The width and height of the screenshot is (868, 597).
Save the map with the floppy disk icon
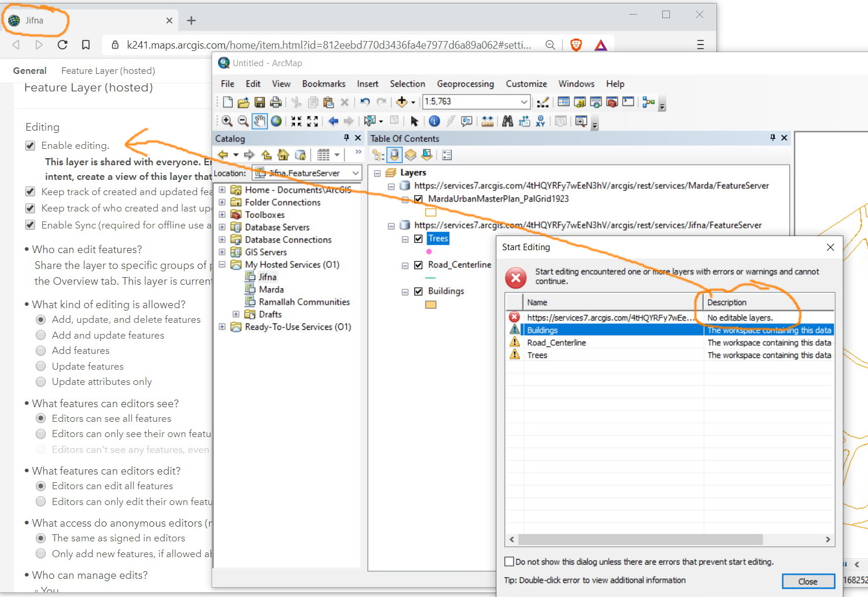tap(260, 102)
